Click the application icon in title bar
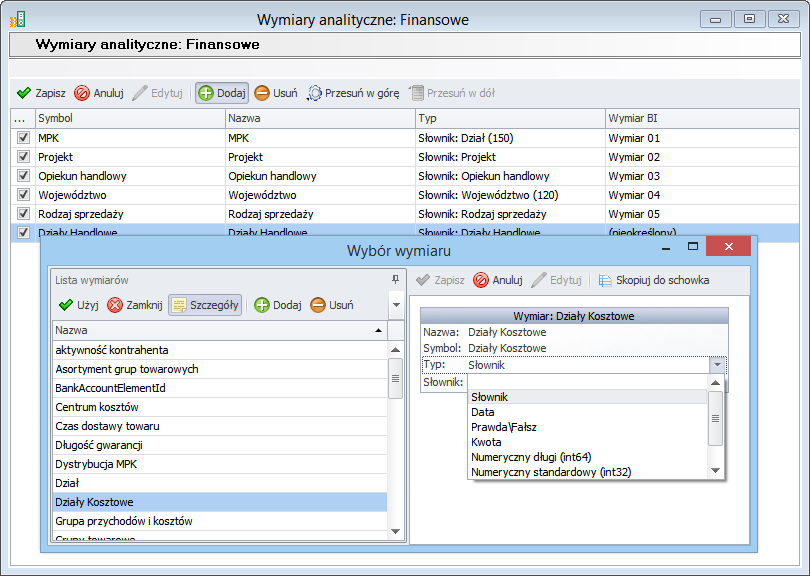The height and width of the screenshot is (576, 810). click(18, 20)
